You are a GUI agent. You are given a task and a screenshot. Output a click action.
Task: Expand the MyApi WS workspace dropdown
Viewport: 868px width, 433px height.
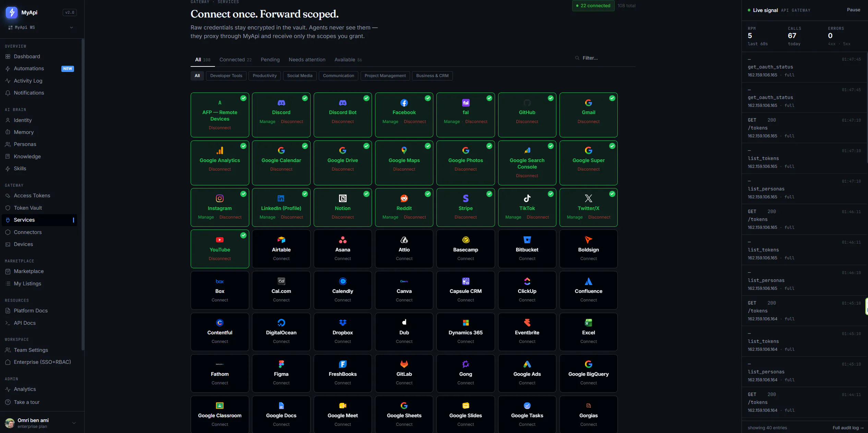point(41,27)
